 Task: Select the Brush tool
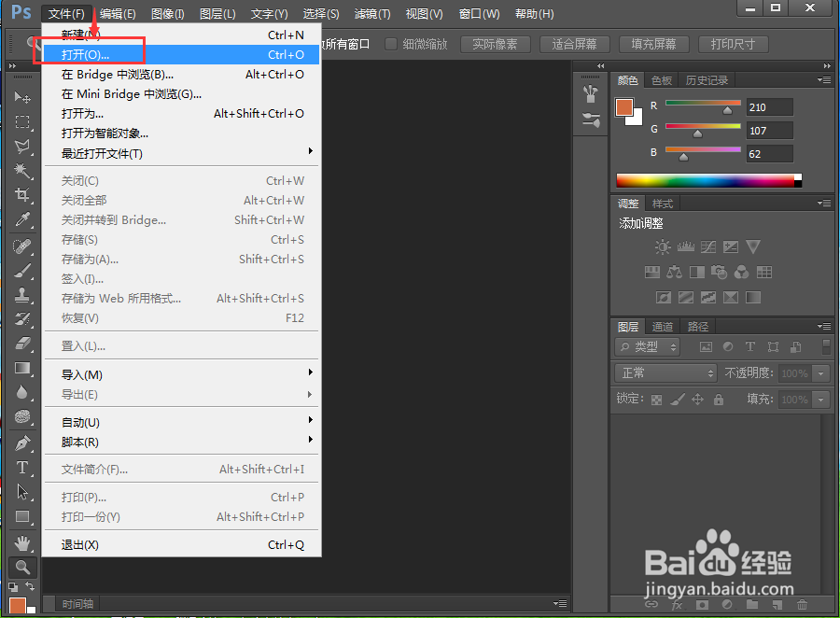22,271
